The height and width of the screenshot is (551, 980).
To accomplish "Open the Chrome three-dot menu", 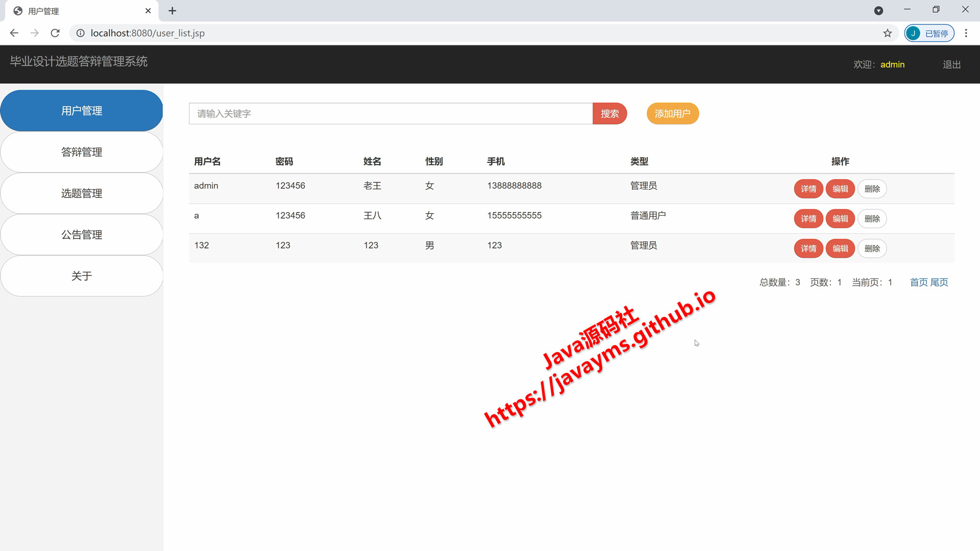I will click(966, 33).
